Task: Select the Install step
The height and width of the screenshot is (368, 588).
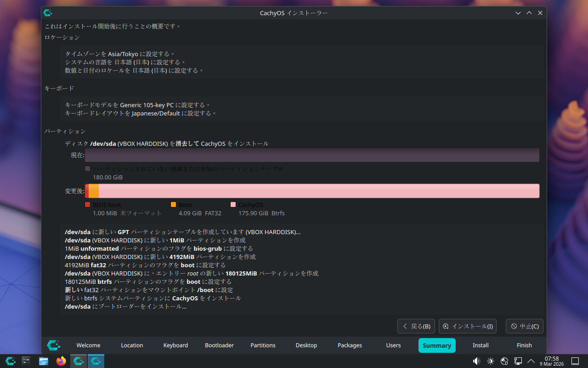Action: click(481, 345)
